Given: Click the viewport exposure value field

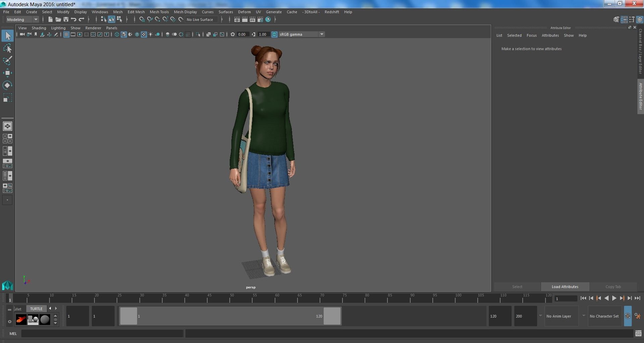Looking at the screenshot, I should 242,34.
